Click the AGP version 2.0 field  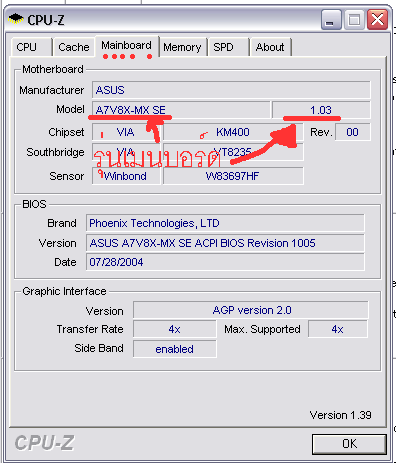point(251,310)
